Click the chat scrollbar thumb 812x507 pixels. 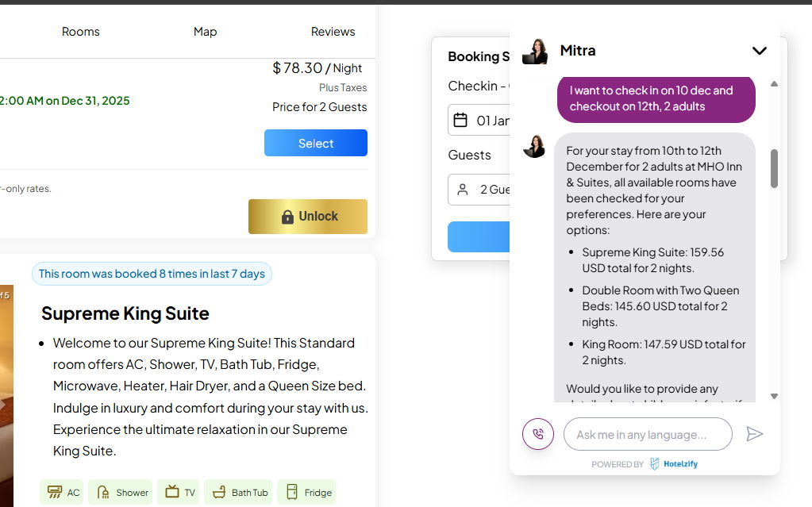[x=775, y=168]
